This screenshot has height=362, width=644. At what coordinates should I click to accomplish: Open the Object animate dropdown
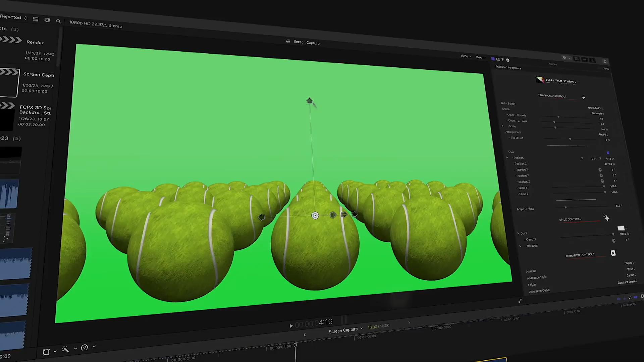(629, 263)
